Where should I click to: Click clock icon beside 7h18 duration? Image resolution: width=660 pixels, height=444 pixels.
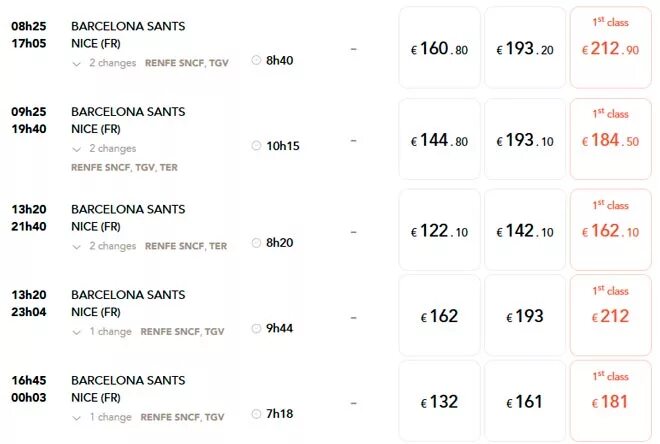click(256, 414)
